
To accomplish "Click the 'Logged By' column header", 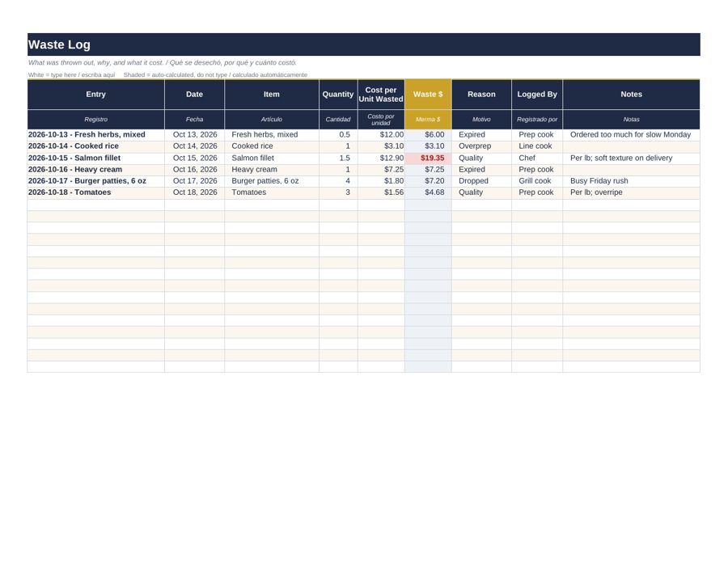I will point(537,95).
